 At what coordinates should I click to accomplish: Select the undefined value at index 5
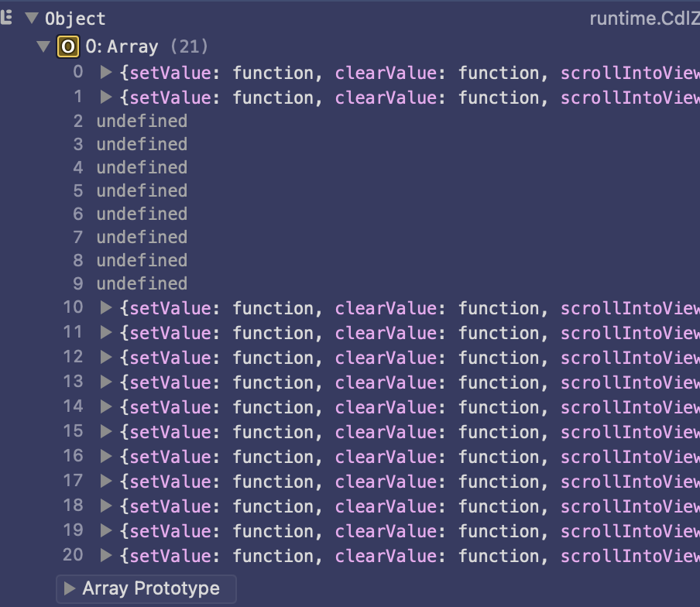tap(142, 191)
